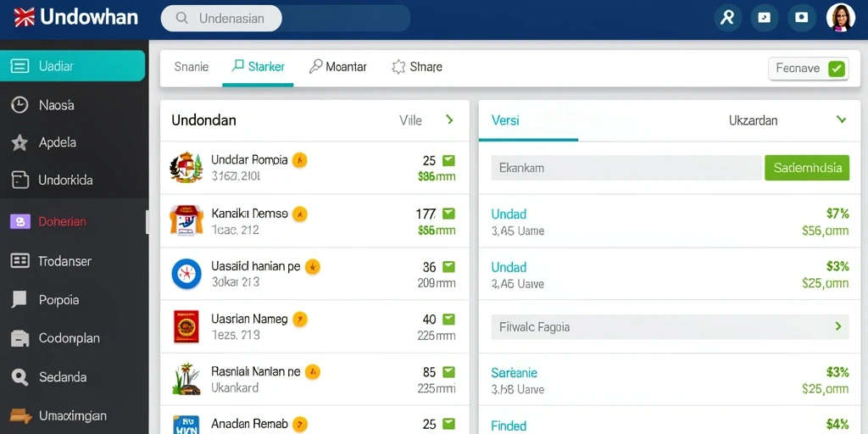The image size is (868, 434).
Task: Click the Undondan panel heading
Action: coord(203,120)
